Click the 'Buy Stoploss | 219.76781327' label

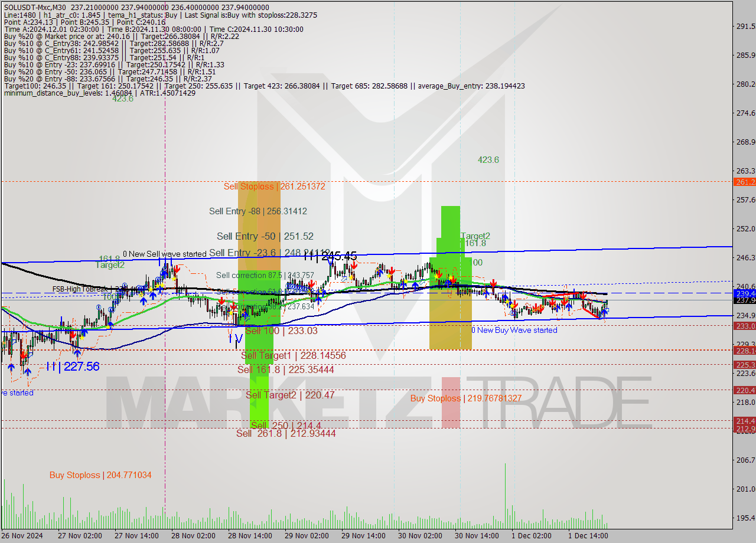pos(466,398)
